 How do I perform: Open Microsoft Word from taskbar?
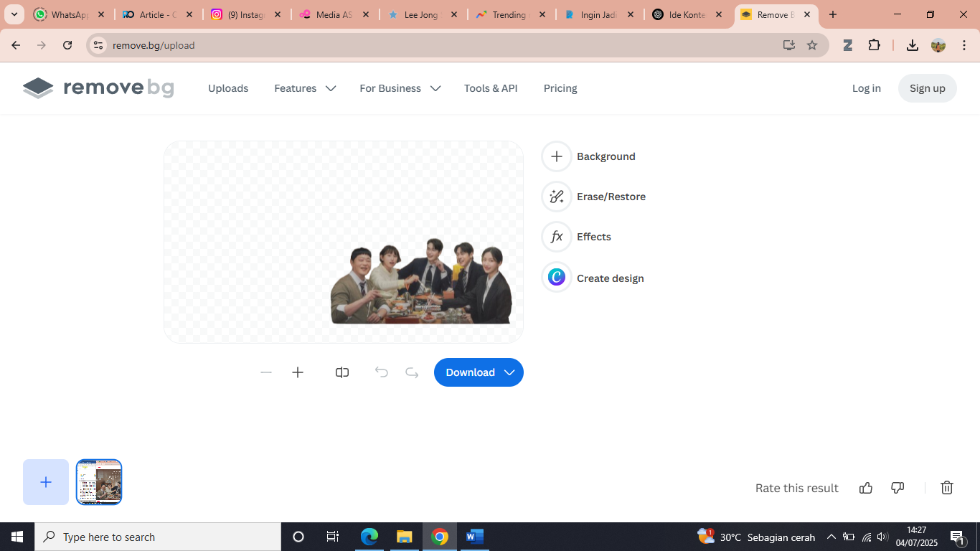475,537
